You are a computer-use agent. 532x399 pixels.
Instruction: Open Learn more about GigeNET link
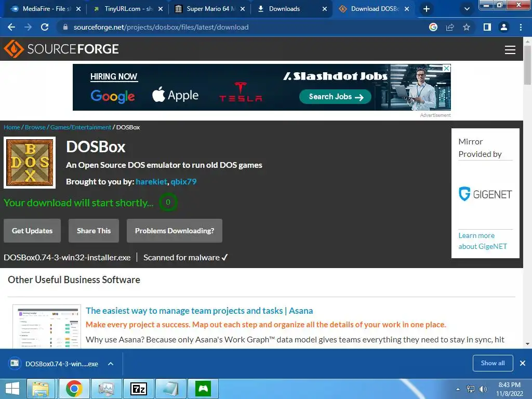483,241
